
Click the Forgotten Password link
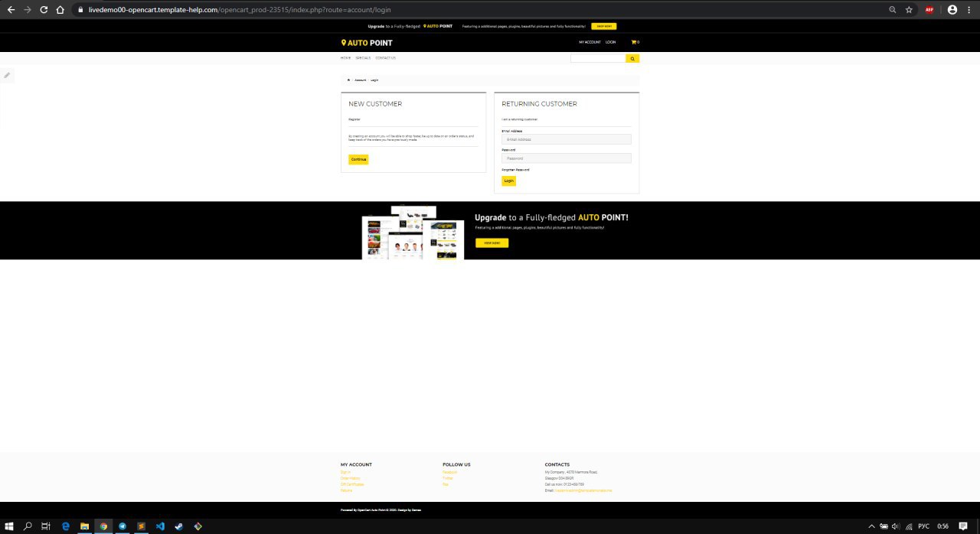coord(515,169)
